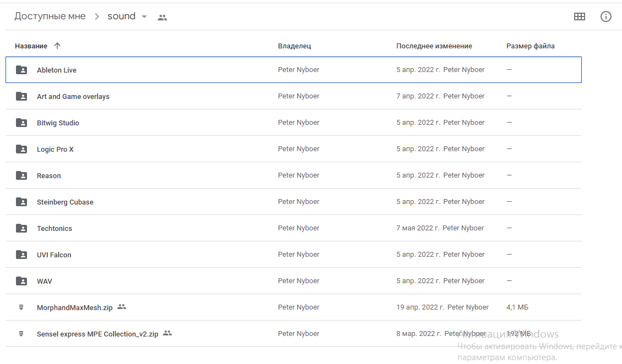Viewport: 622px width, 364px height.
Task: Select the Art and Game overlays name
Action: click(73, 97)
